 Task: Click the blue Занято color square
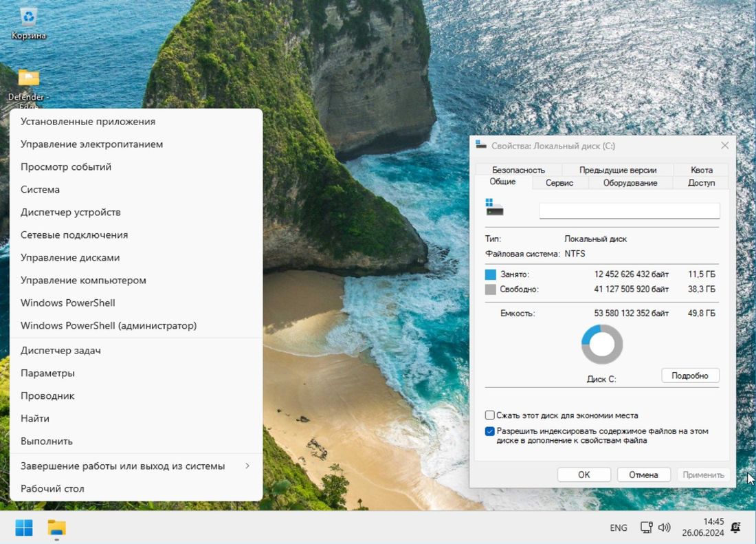click(x=490, y=274)
